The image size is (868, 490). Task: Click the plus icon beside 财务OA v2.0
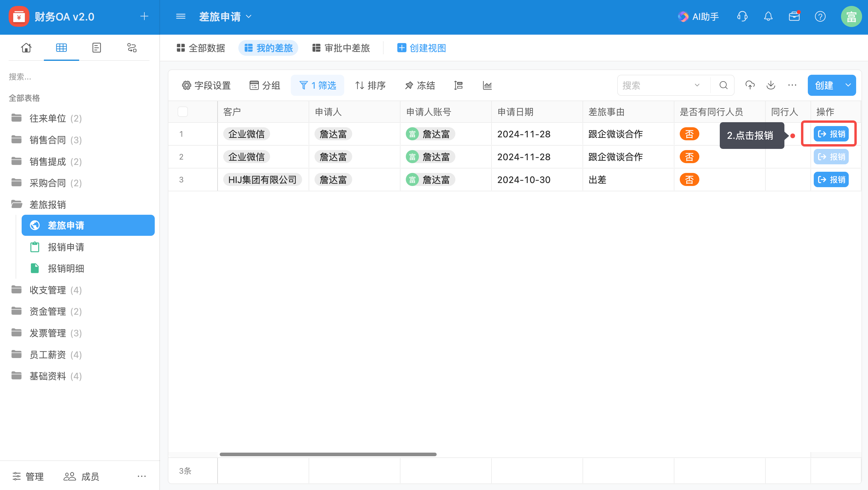(x=144, y=16)
